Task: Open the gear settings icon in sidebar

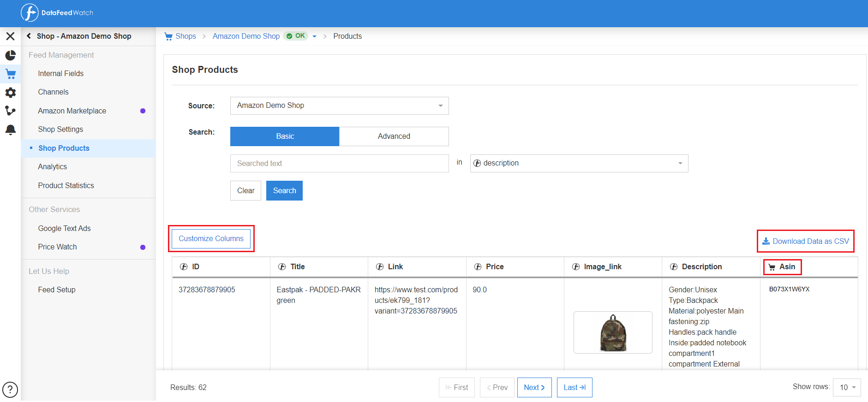Action: 10,93
